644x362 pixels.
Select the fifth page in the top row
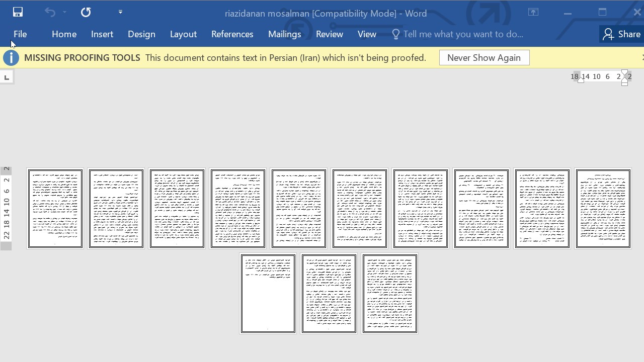tap(299, 209)
